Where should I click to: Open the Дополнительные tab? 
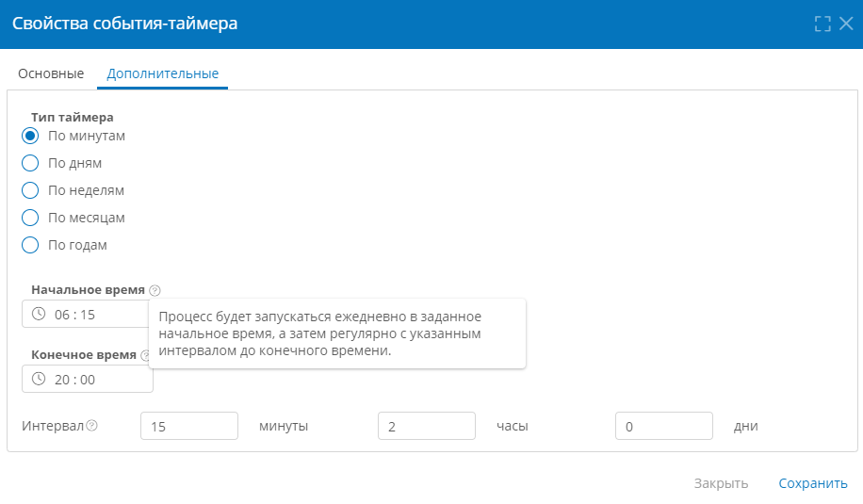[162, 73]
